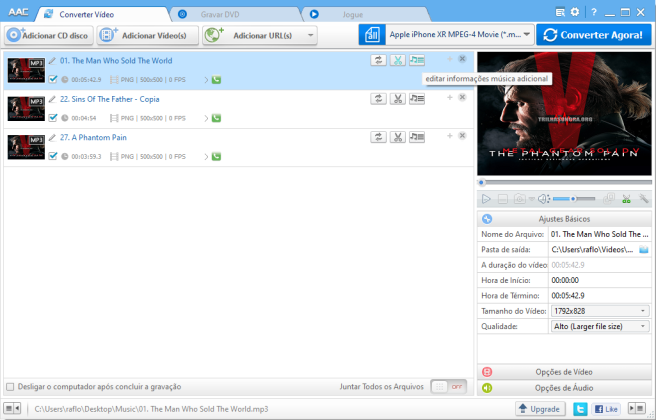Collapse Ajustes Básicos section
This screenshot has height=420, width=656.
564,219
